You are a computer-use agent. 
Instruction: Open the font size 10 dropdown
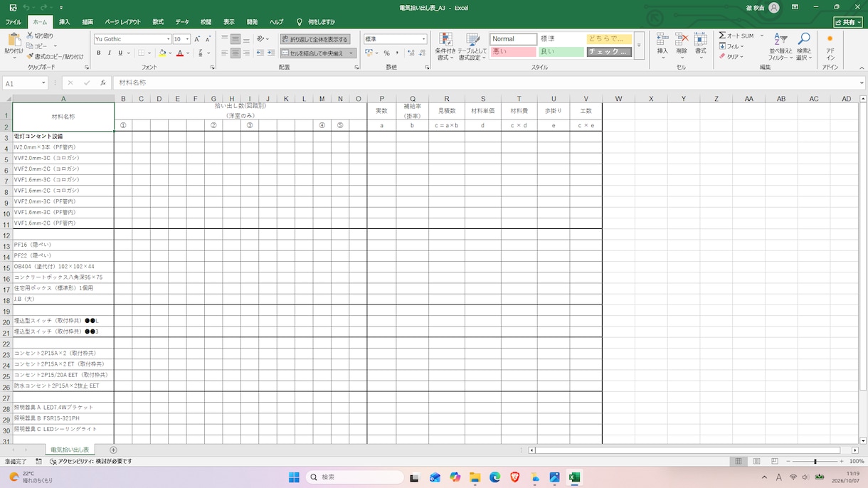[x=187, y=39]
